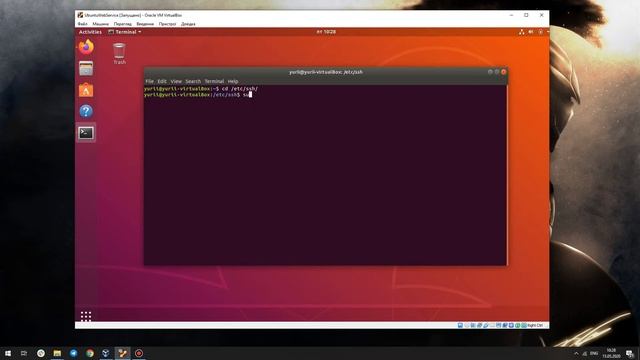
Task: Select the running VM taskbar icon
Action: tap(122, 353)
